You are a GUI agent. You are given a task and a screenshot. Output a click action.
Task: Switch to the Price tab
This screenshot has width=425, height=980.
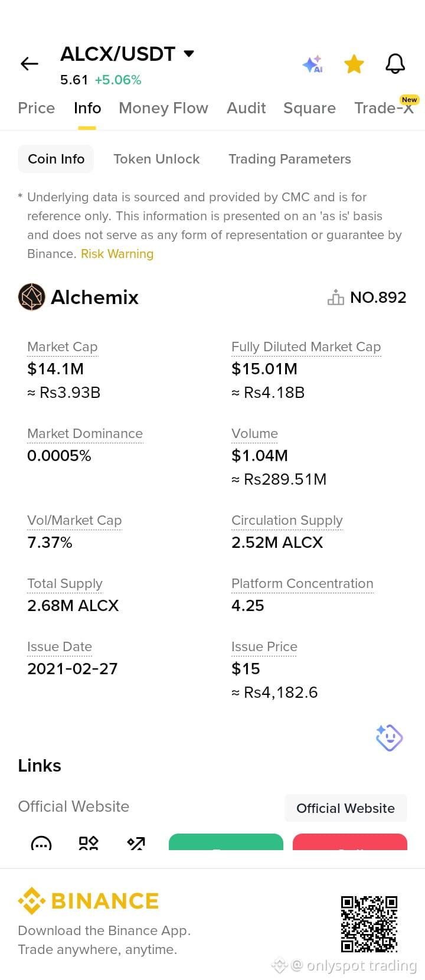point(36,108)
